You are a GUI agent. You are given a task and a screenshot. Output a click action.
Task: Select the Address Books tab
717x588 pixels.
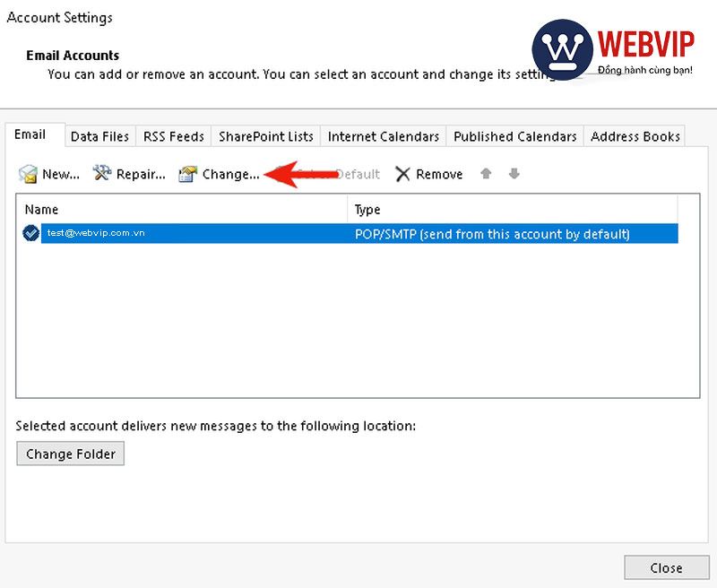[x=635, y=136]
